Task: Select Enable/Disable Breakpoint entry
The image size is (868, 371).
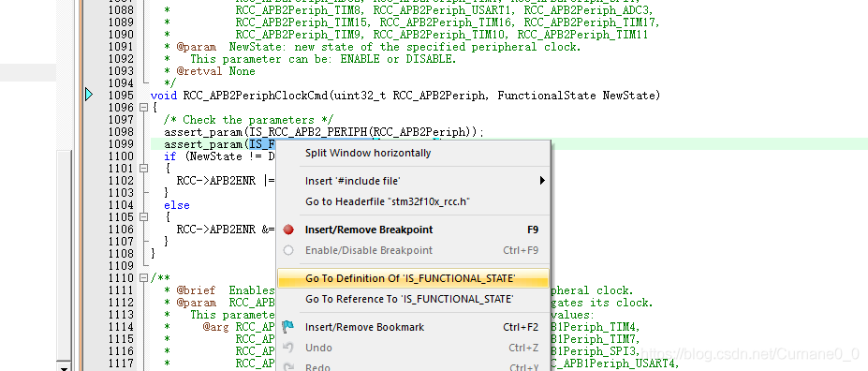Action: 413,250
